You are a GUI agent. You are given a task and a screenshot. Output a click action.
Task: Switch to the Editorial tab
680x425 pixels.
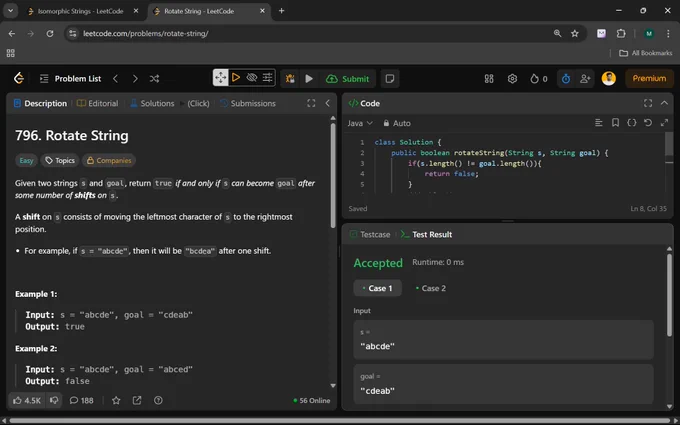coord(98,103)
